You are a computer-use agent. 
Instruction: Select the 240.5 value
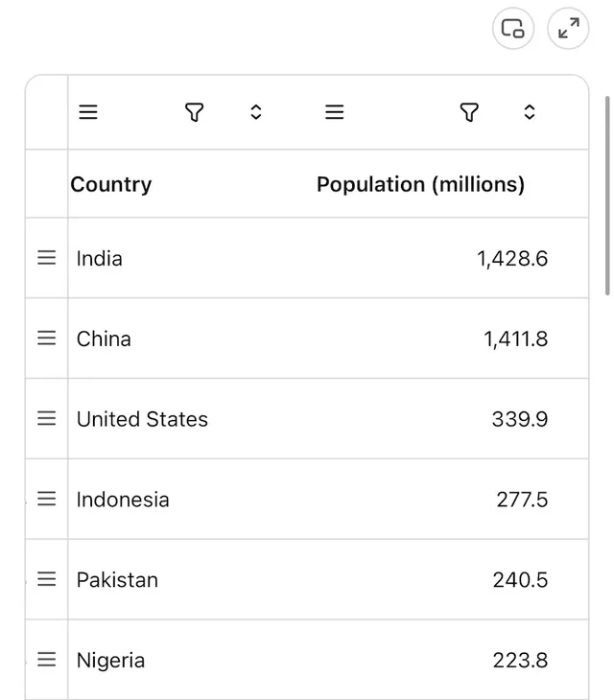click(x=520, y=580)
